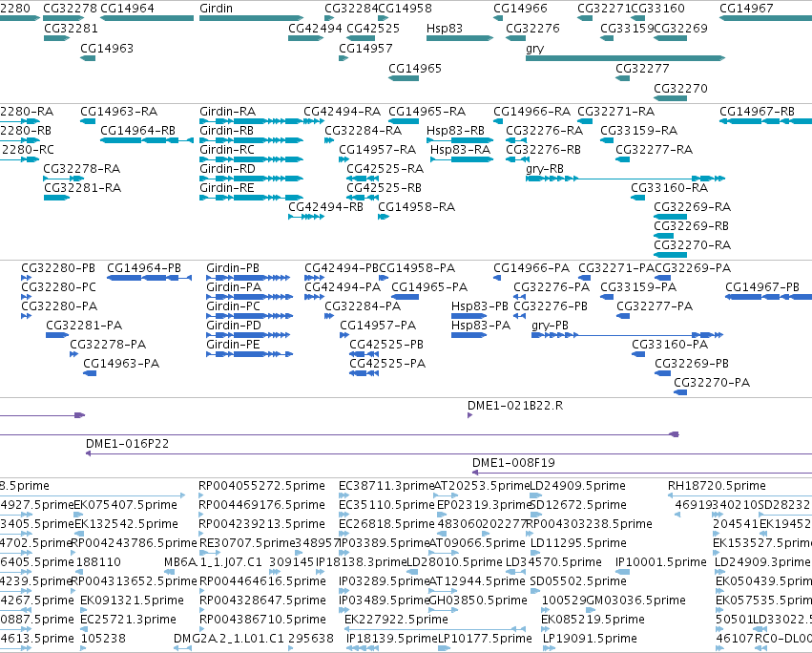This screenshot has height=653, width=812.
Task: Select the Girdin-RC transcript label
Action: coord(227,150)
